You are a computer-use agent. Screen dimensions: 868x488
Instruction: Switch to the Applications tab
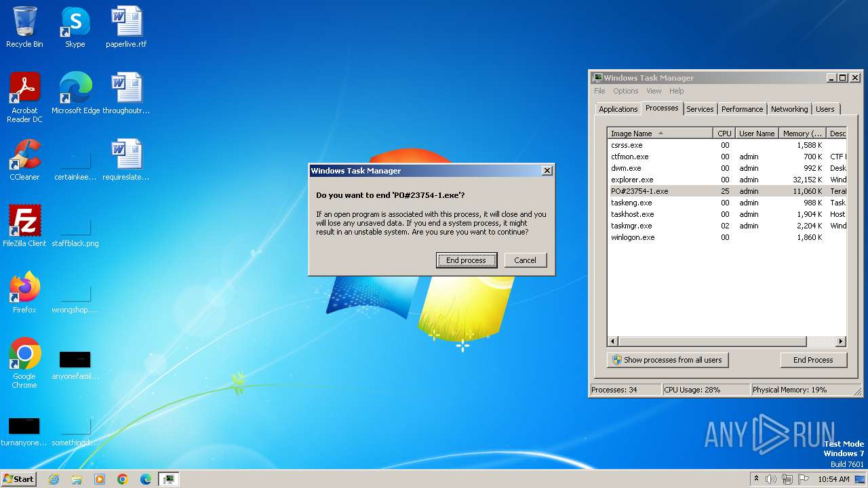point(618,109)
